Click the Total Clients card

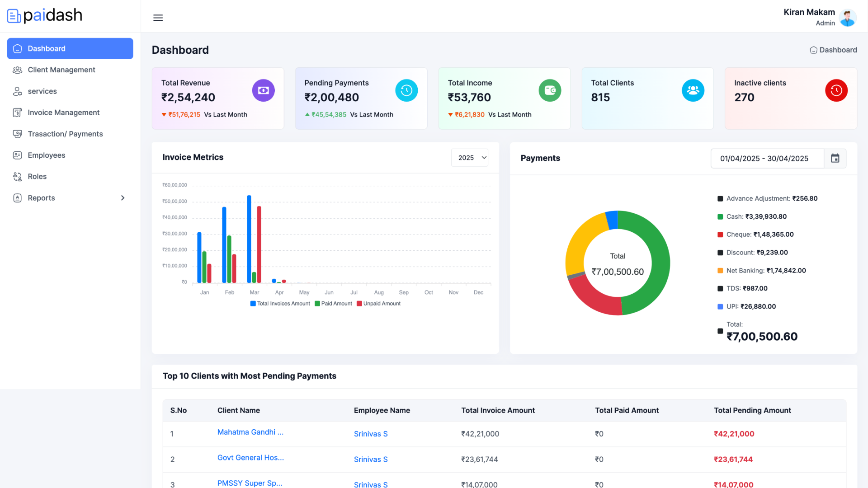[648, 99]
